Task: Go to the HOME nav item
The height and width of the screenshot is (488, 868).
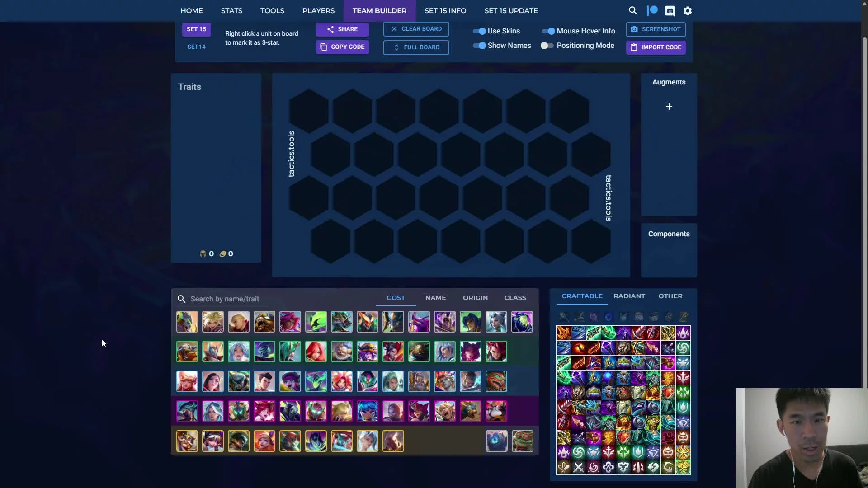Action: point(192,11)
